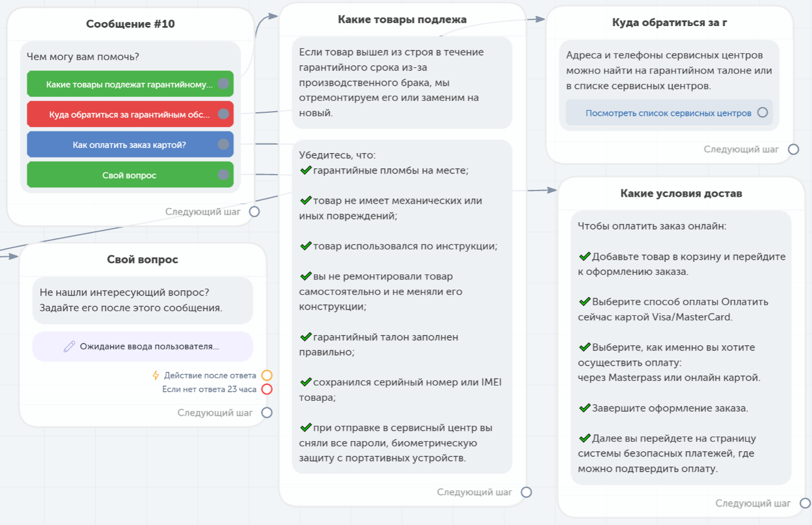812x525 pixels.
Task: Click 'Адреса и телефоны сервисных центров' message
Action: 669,70
